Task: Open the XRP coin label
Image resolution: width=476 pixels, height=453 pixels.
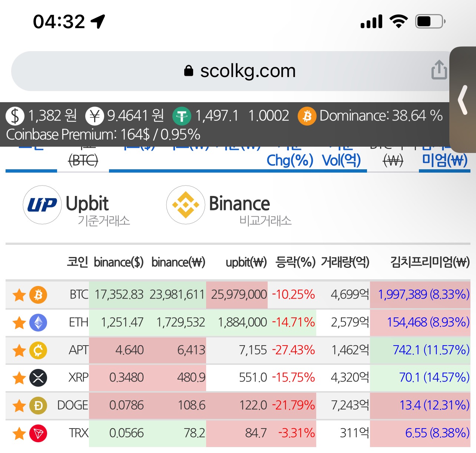Action: pos(79,378)
